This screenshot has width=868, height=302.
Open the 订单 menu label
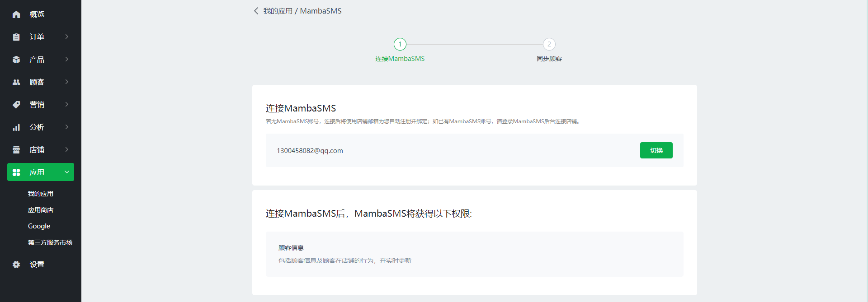click(37, 37)
